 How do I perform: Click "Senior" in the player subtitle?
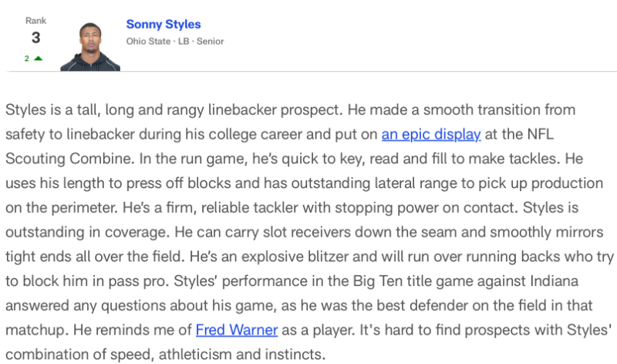click(210, 41)
